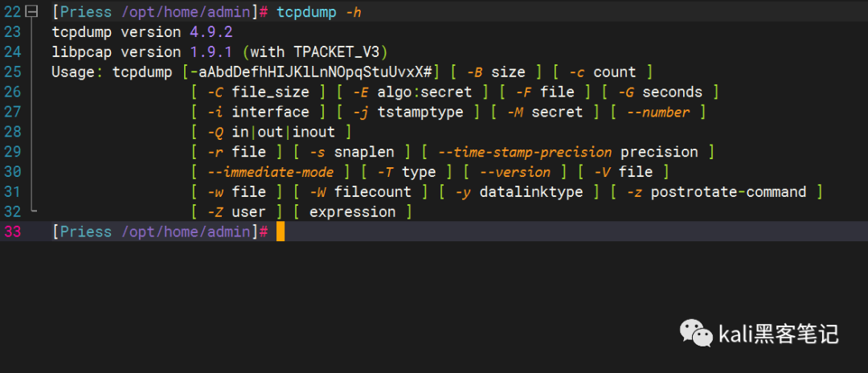This screenshot has height=373, width=868.
Task: Click the word 'precision' on line 29
Action: point(659,152)
